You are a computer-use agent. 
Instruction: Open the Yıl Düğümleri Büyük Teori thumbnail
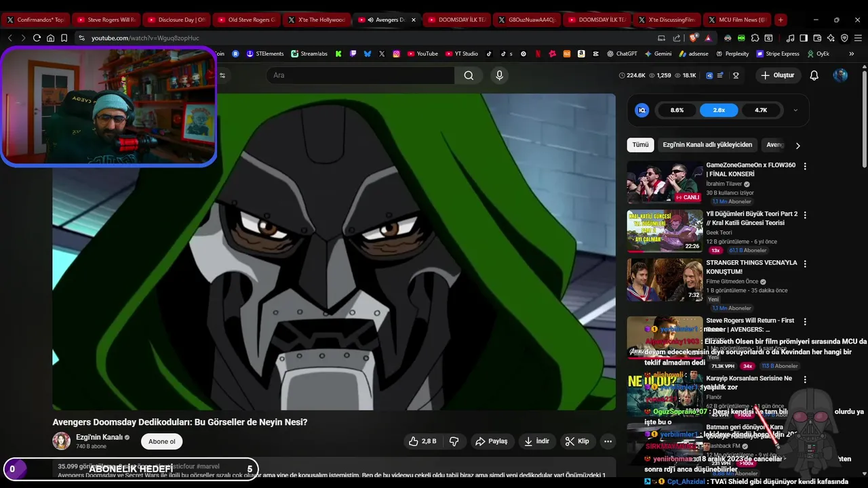665,230
